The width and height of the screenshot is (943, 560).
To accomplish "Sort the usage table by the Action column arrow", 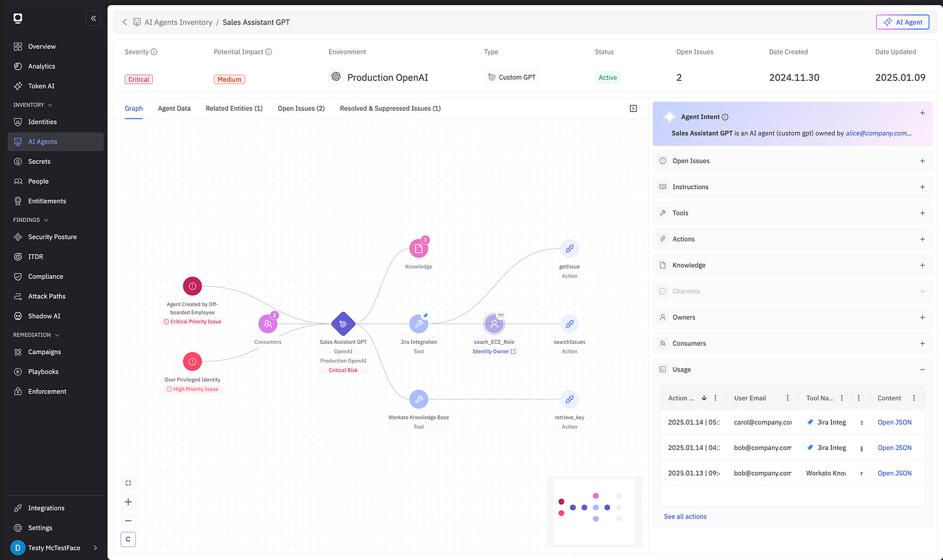I will (x=704, y=398).
